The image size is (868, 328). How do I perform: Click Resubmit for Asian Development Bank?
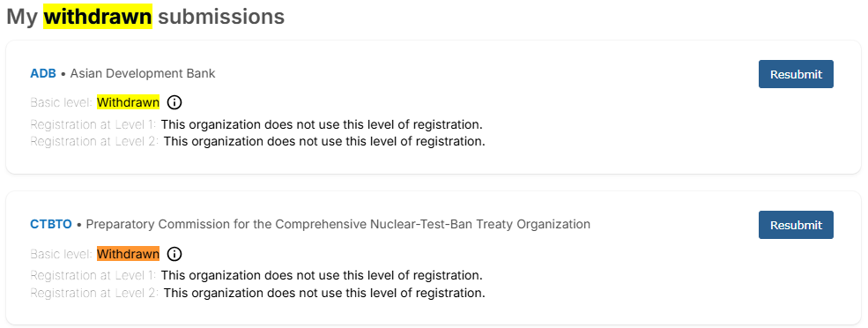[x=796, y=74]
